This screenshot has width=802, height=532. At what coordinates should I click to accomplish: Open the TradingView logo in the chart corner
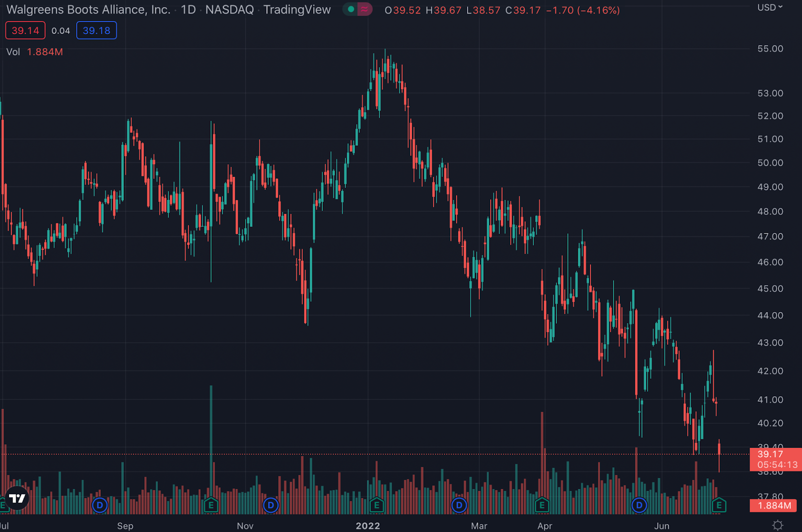point(17,498)
